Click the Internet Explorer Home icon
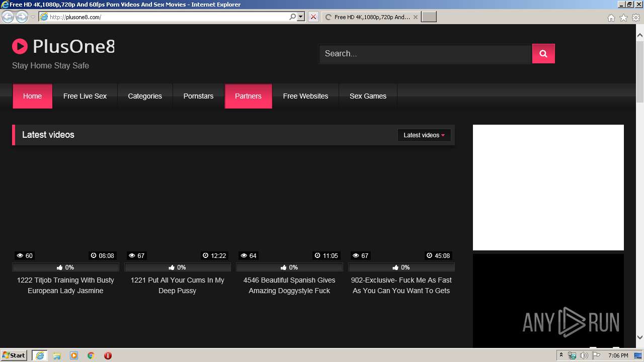 [x=611, y=18]
